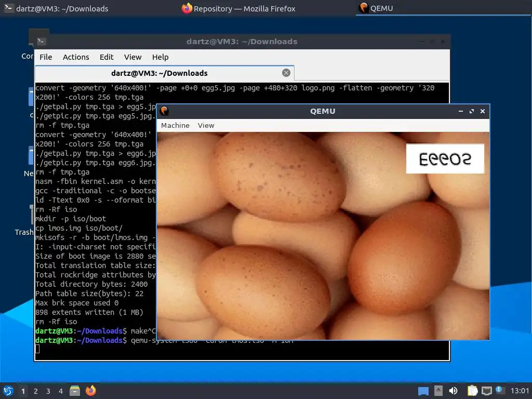Click 'Max brk space used 0' line
Viewport: 532px width, 399px height.
coord(77,303)
